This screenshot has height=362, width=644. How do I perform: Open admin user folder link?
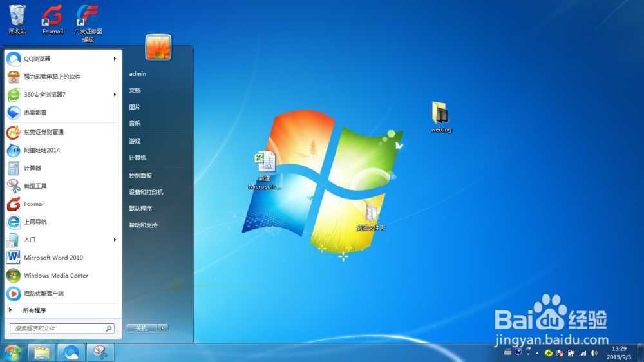[138, 74]
